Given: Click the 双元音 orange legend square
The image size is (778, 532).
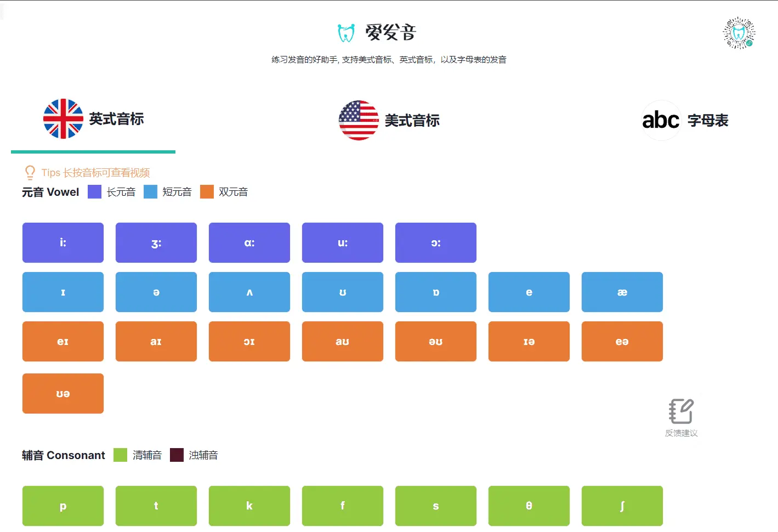Looking at the screenshot, I should tap(207, 191).
